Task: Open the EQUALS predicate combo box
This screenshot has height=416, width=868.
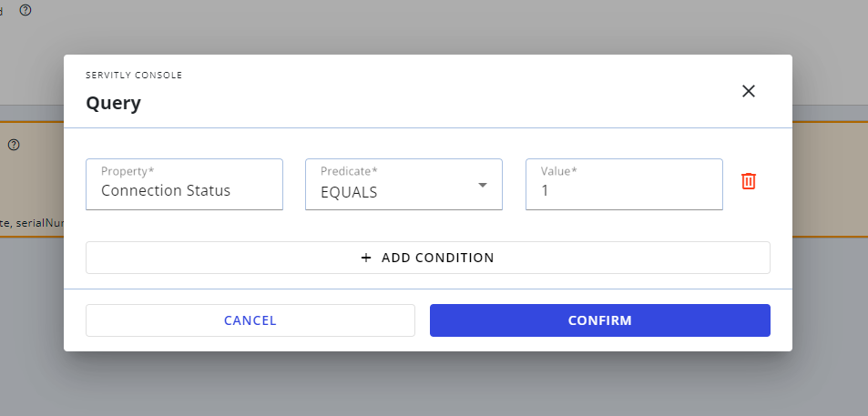Action: [x=403, y=184]
